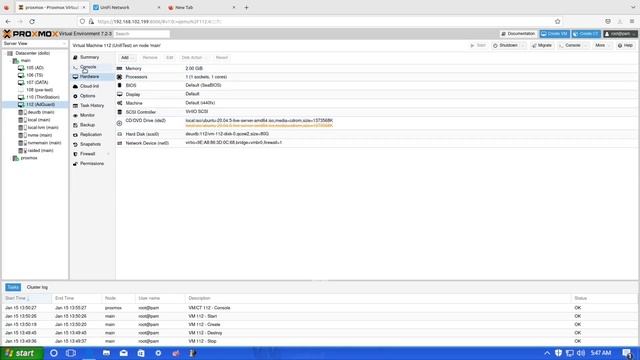This screenshot has width=640, height=360.
Task: Select the Machine hardware row
Action: 377,103
